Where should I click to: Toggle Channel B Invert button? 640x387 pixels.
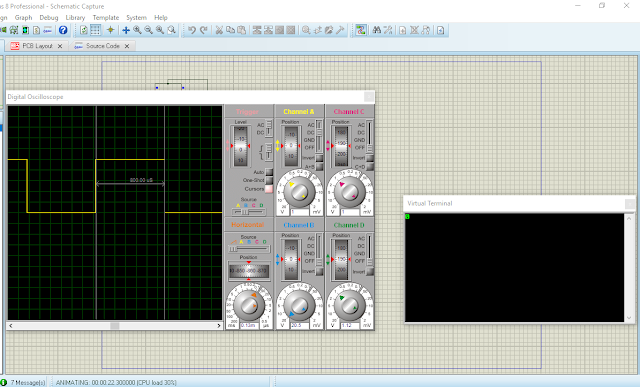(x=320, y=271)
